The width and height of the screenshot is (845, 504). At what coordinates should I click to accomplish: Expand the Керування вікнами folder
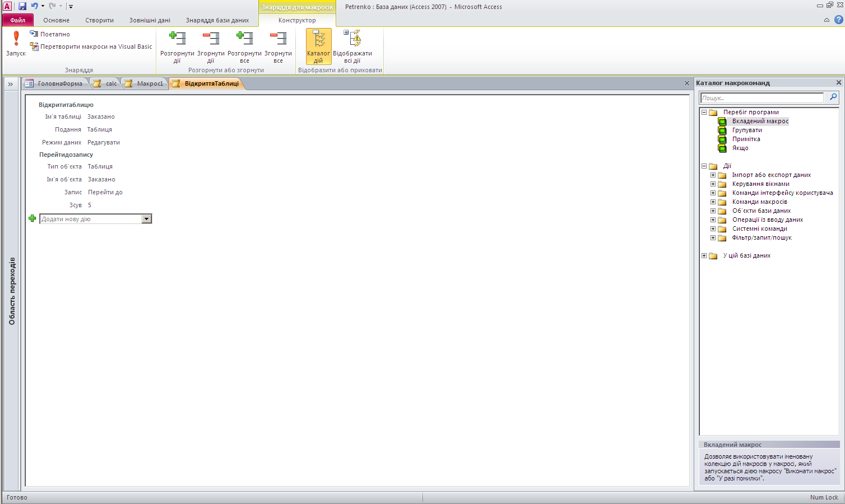click(x=713, y=184)
